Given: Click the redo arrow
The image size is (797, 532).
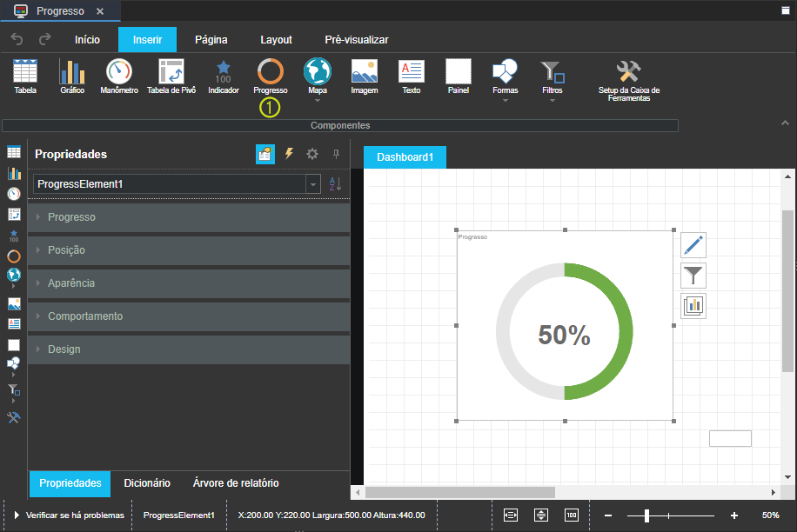Looking at the screenshot, I should click(44, 39).
